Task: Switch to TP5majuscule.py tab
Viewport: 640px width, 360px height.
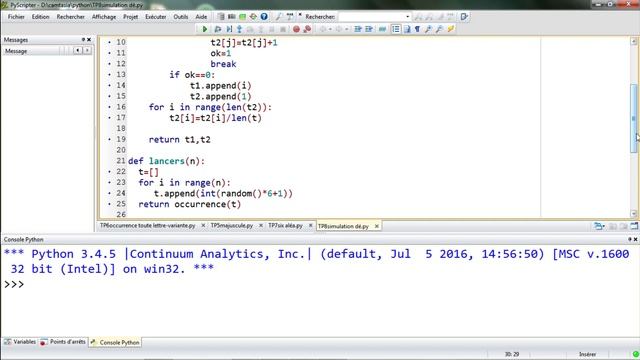Action: tap(231, 226)
